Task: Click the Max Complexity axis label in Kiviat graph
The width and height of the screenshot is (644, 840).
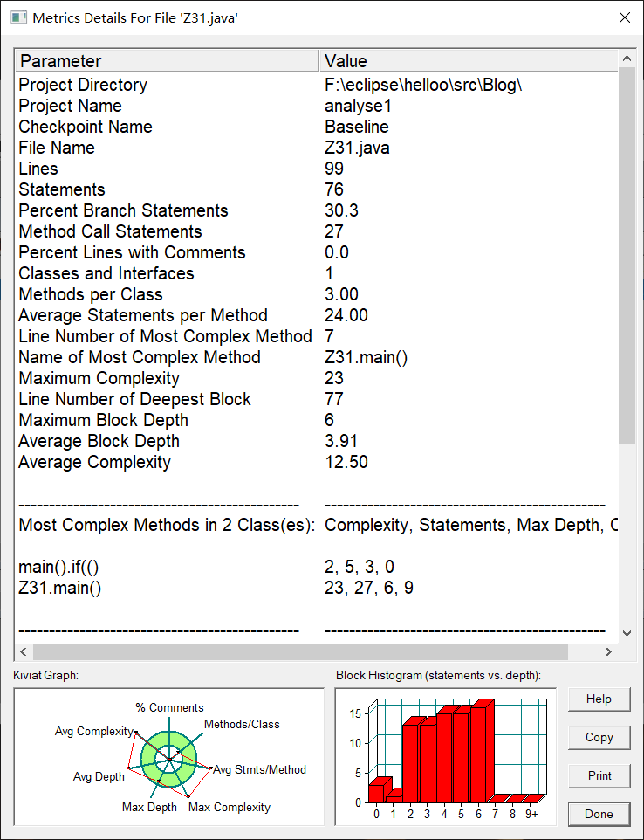Action: coord(230,807)
